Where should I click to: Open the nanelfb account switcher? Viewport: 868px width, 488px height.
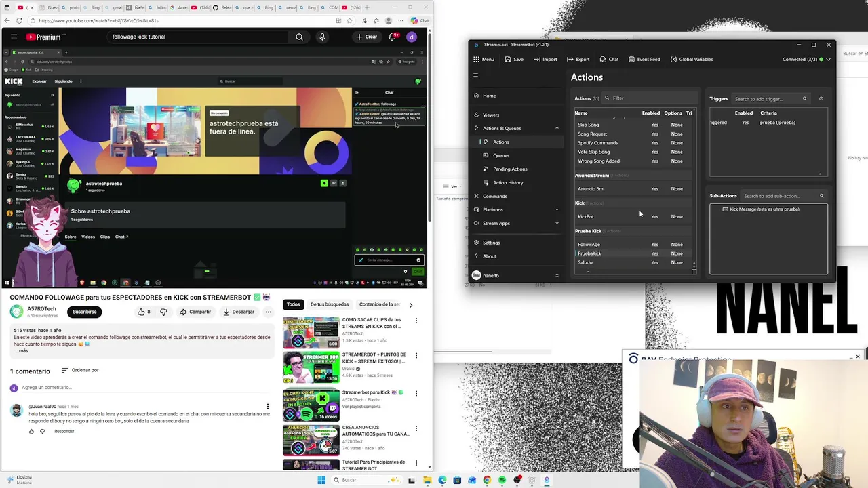pos(516,275)
